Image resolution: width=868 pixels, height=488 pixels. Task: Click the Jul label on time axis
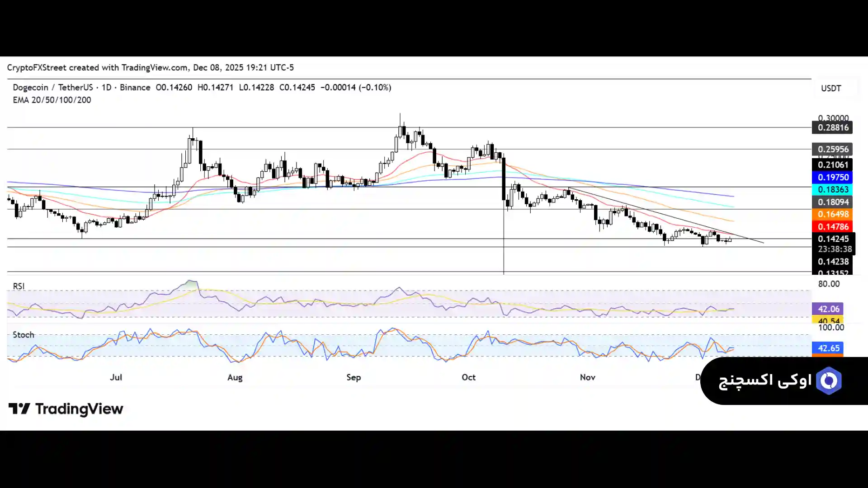[116, 377]
